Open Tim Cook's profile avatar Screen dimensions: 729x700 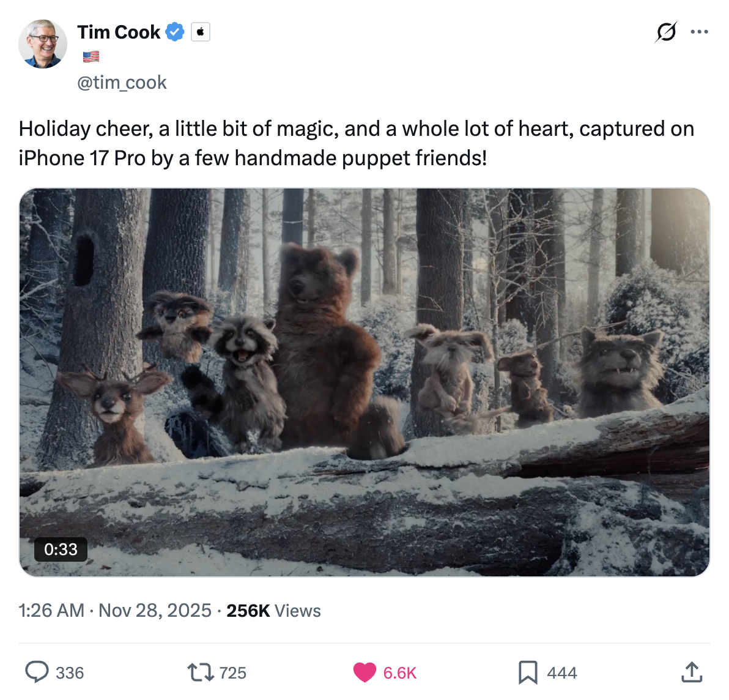click(43, 44)
